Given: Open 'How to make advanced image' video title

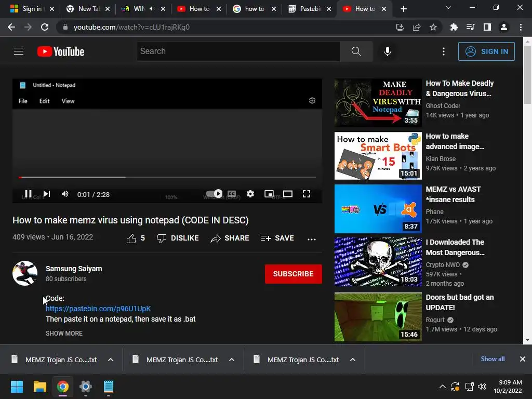Looking at the screenshot, I should [x=455, y=141].
